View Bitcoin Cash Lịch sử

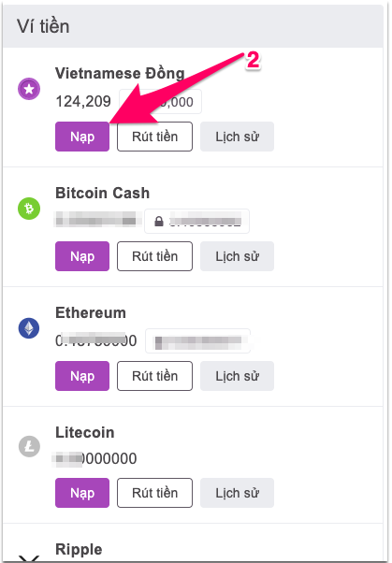tap(237, 256)
